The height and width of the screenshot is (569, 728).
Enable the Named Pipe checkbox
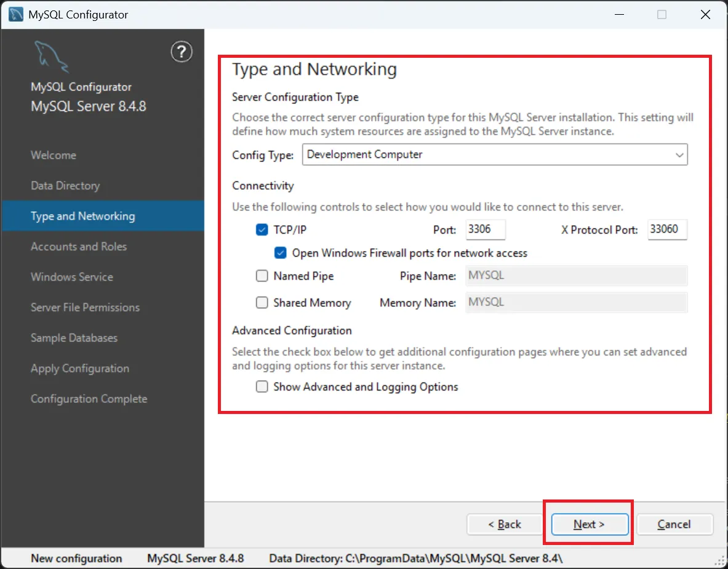pos(262,276)
